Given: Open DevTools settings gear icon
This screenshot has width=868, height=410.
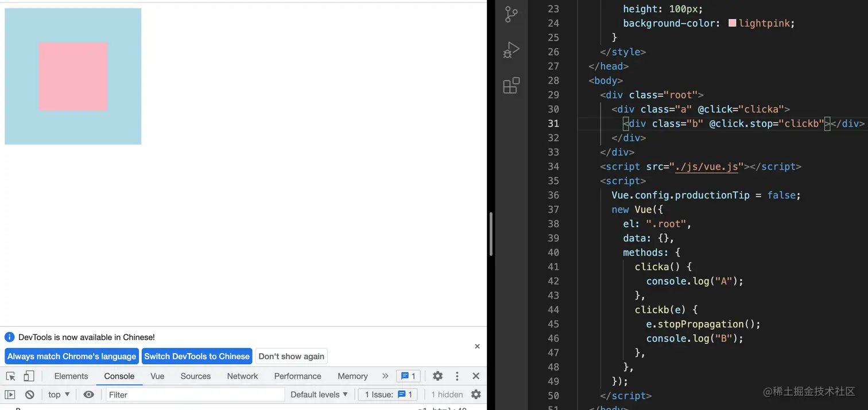Looking at the screenshot, I should (437, 376).
